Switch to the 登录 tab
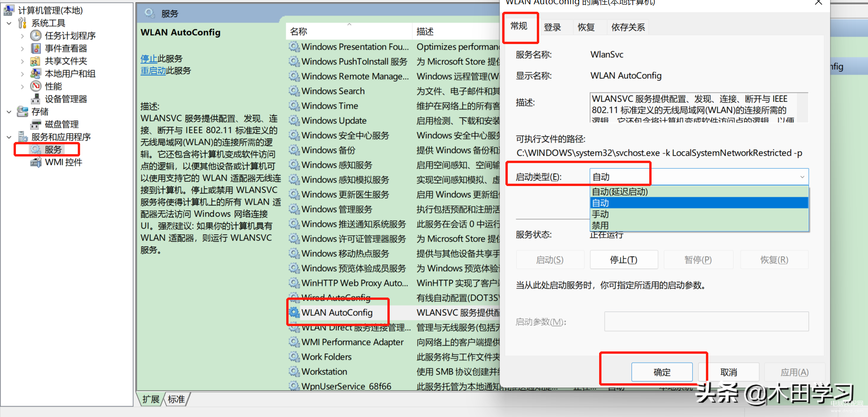Screen dimensions: 868x417 tap(552, 27)
